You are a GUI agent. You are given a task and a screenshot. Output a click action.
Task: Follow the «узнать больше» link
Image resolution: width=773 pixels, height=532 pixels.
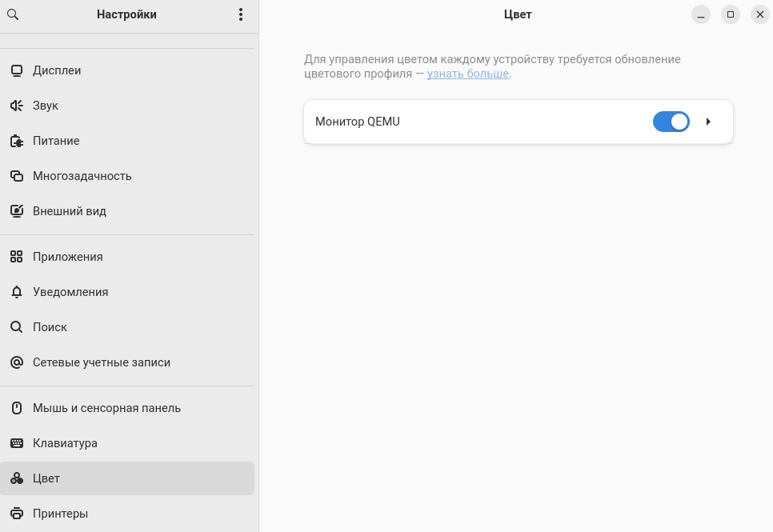tap(468, 74)
